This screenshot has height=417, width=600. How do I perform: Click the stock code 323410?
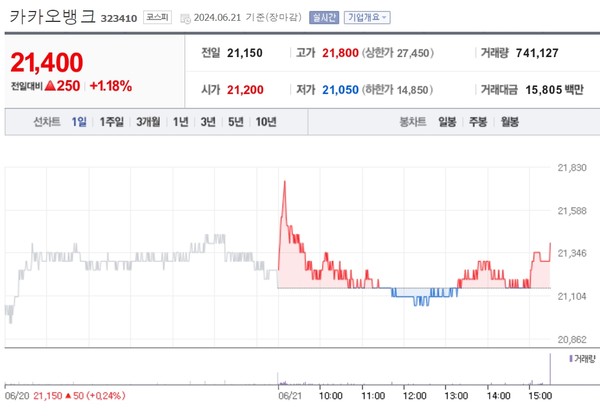point(119,18)
